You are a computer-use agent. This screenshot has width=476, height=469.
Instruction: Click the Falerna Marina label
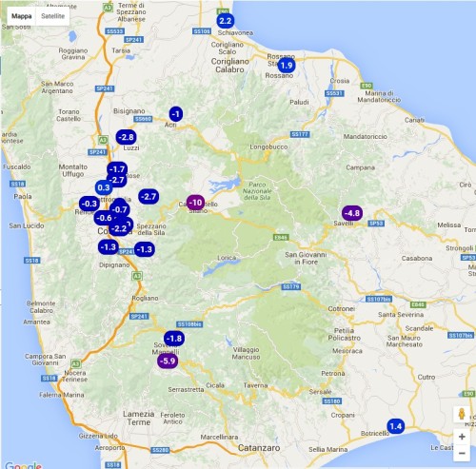pos(62,395)
